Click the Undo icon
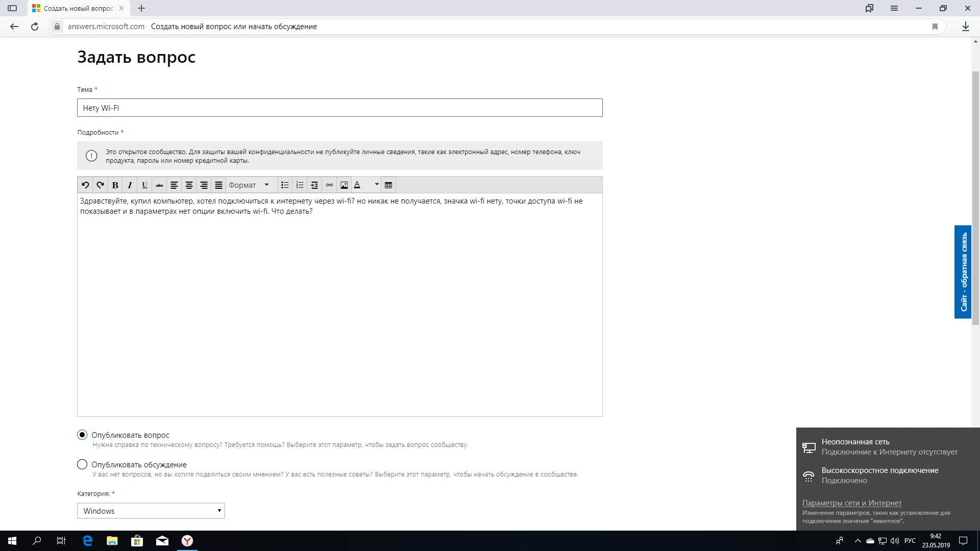Image resolution: width=980 pixels, height=551 pixels. tap(85, 184)
